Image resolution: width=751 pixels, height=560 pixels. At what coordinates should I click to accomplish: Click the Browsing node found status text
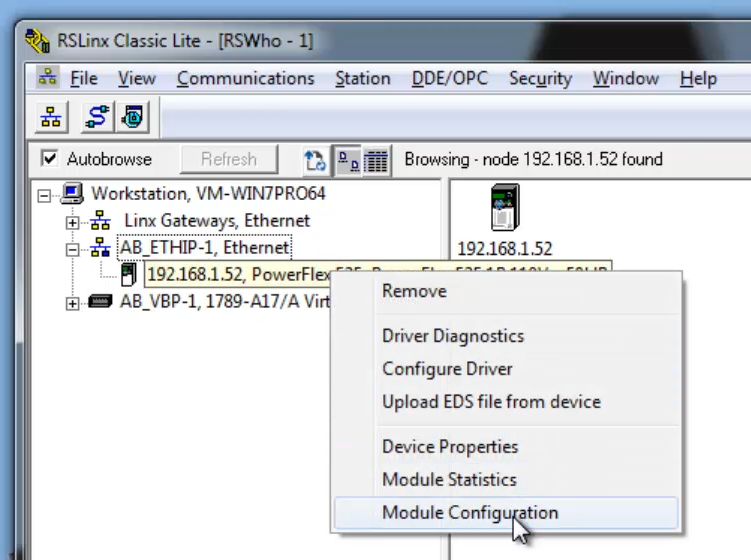(534, 159)
